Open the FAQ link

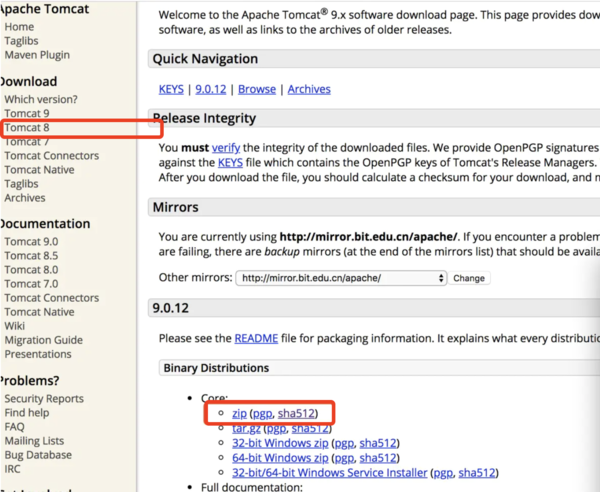pos(15,427)
